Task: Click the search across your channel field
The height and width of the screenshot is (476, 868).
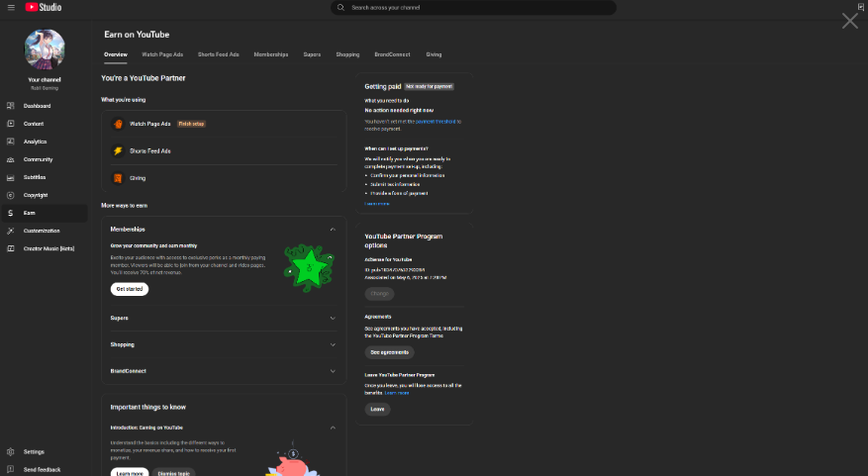Action: (473, 7)
